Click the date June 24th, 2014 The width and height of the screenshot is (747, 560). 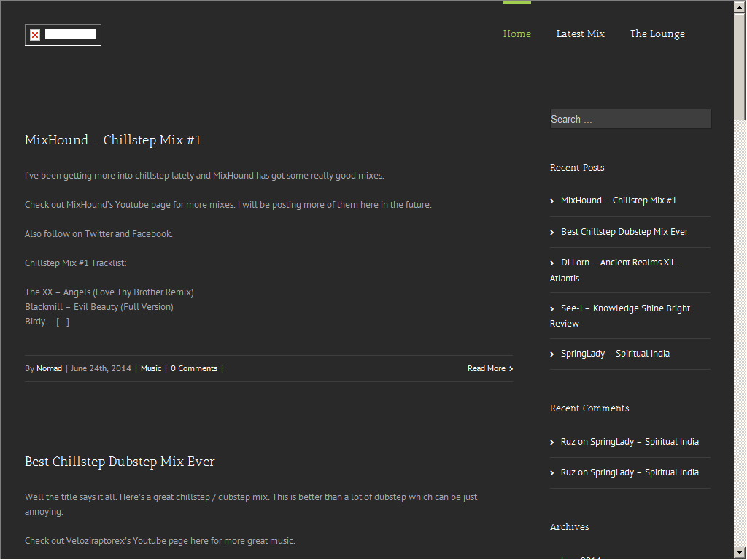tap(101, 368)
